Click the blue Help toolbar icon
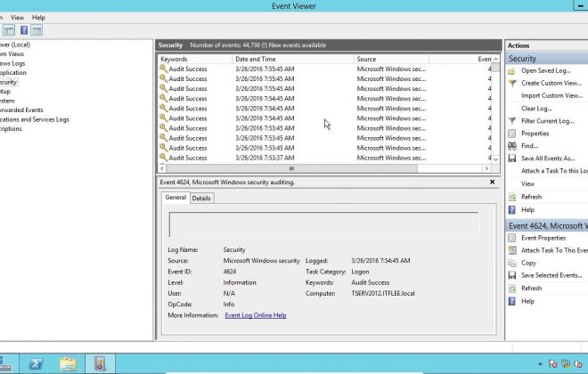This screenshot has width=588, height=374. (x=24, y=30)
